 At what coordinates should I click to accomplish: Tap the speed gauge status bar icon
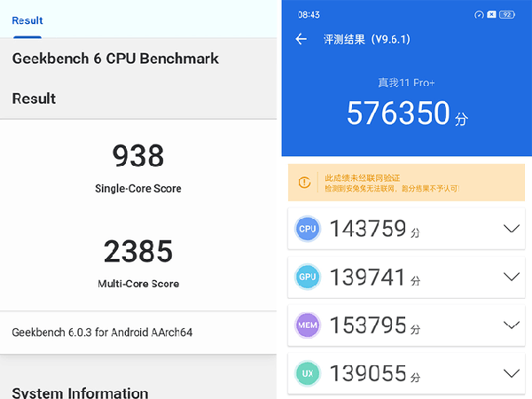(479, 14)
